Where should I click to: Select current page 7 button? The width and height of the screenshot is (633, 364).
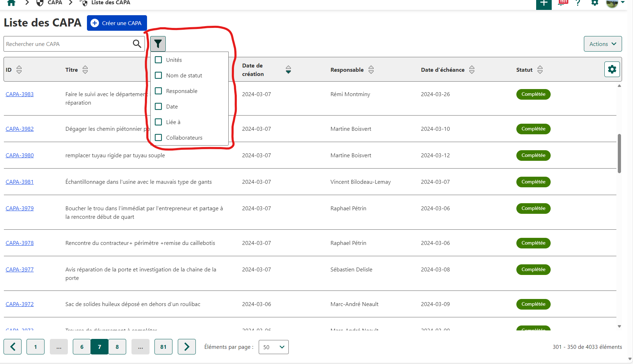100,347
